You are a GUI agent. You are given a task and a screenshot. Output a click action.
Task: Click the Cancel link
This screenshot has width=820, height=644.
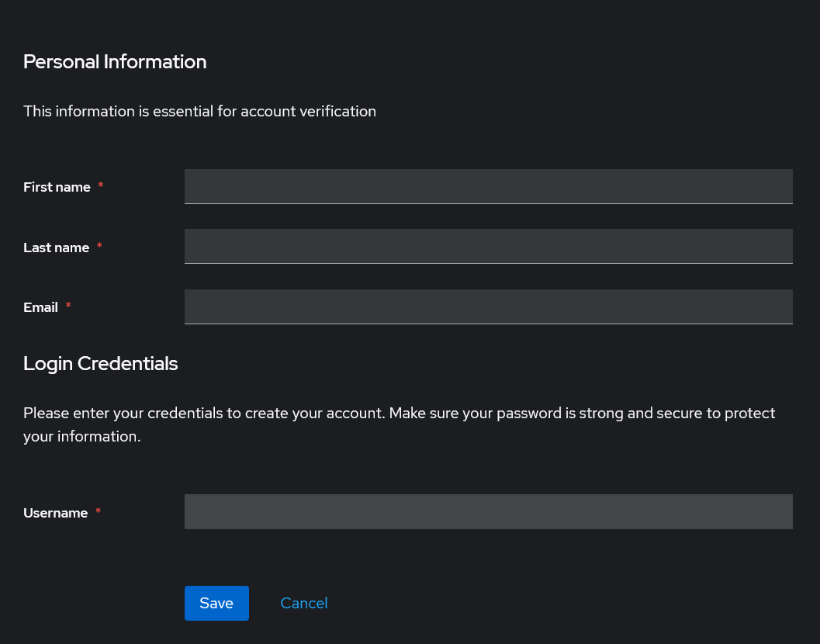click(303, 603)
